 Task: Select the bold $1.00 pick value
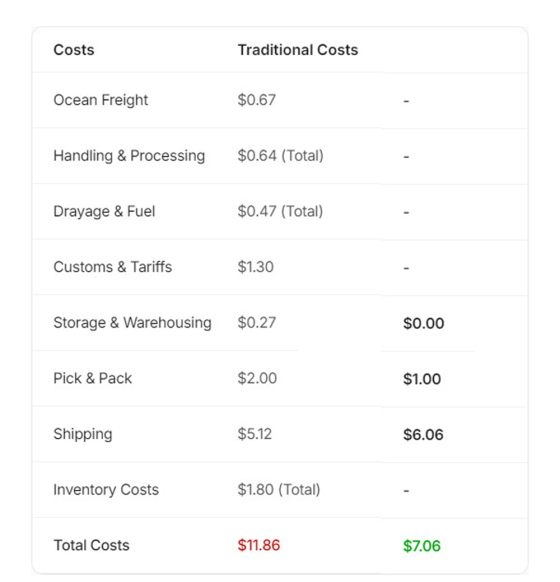pyautogui.click(x=422, y=379)
